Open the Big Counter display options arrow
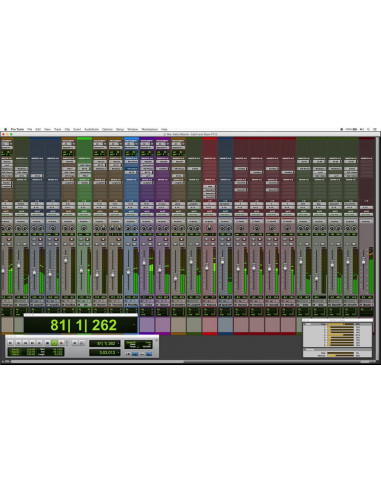 tap(135, 324)
